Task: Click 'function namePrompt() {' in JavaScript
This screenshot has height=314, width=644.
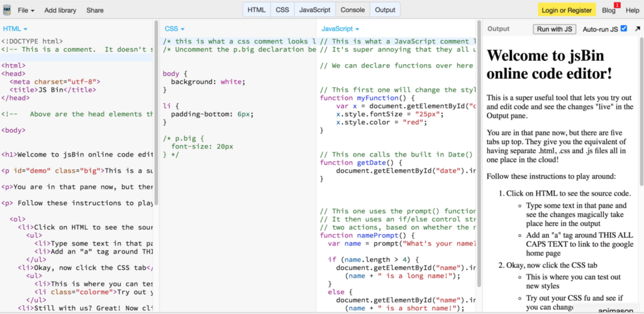Action: pyautogui.click(x=367, y=235)
